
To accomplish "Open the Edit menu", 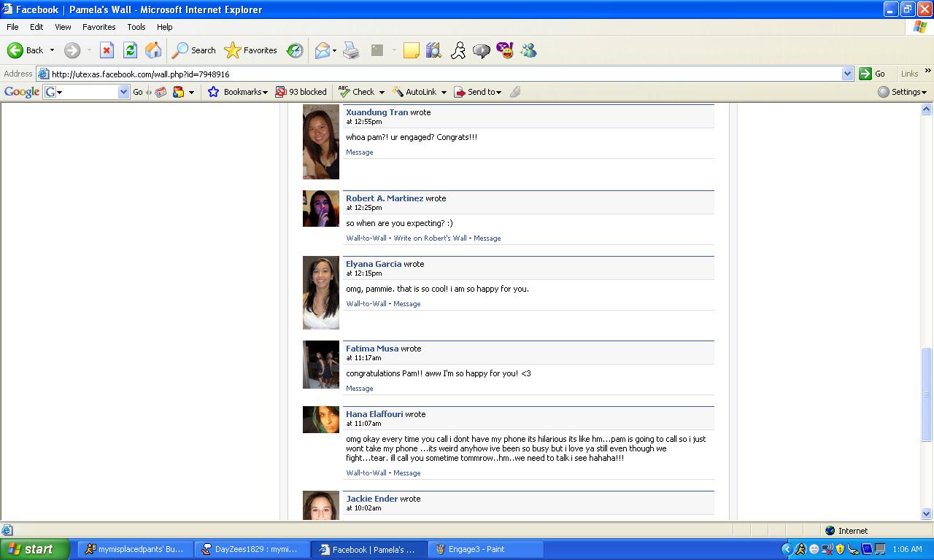I will pos(36,27).
